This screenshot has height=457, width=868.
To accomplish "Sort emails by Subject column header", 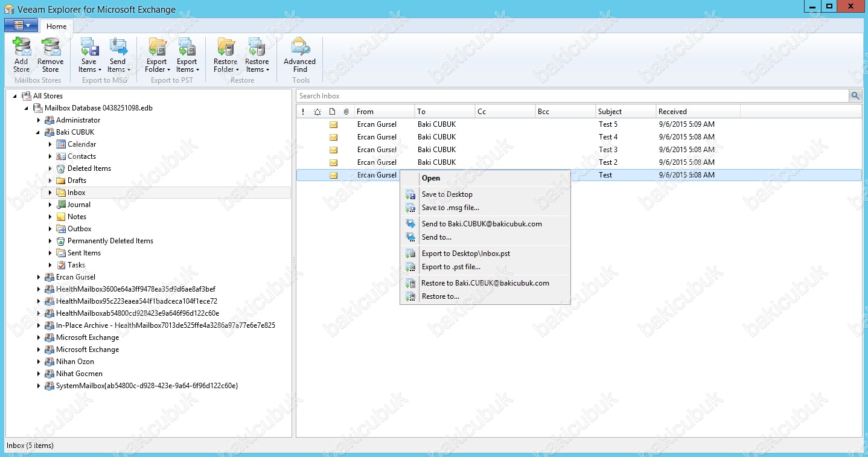I will click(626, 112).
